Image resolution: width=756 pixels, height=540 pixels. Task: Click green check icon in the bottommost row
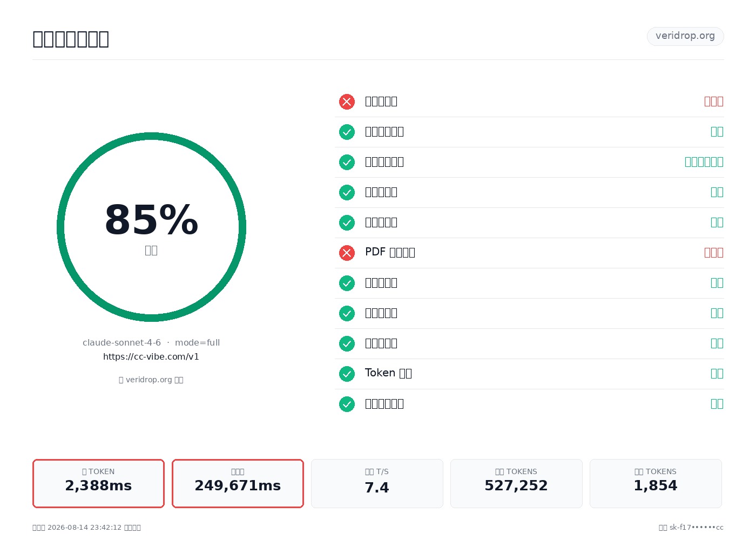(x=347, y=404)
